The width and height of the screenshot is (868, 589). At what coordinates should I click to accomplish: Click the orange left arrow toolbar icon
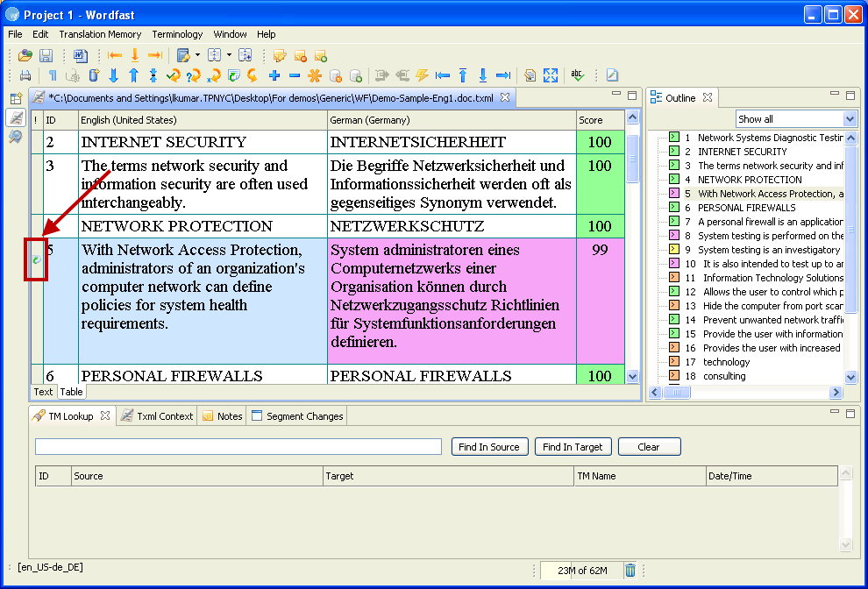coord(115,55)
